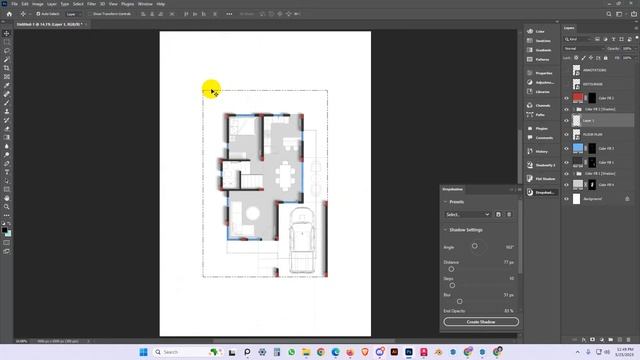Open the Layer menu
The width and height of the screenshot is (640, 360).
point(52,4)
